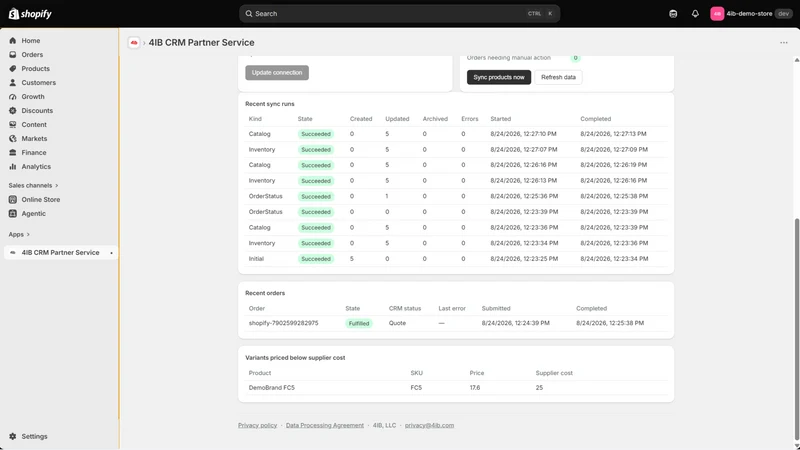Click the 8/24/2026, 12:27:10 PM Started cell
The height and width of the screenshot is (450, 800).
click(523, 134)
